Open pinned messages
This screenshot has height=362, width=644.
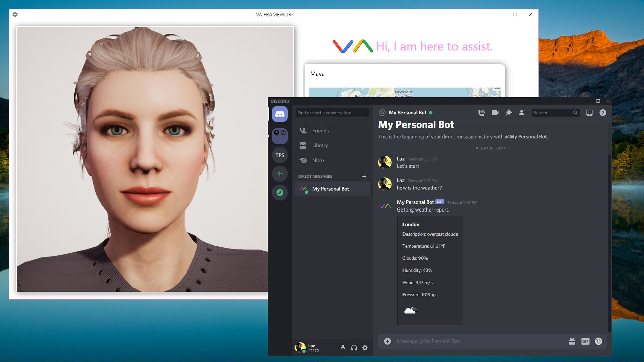pos(508,113)
